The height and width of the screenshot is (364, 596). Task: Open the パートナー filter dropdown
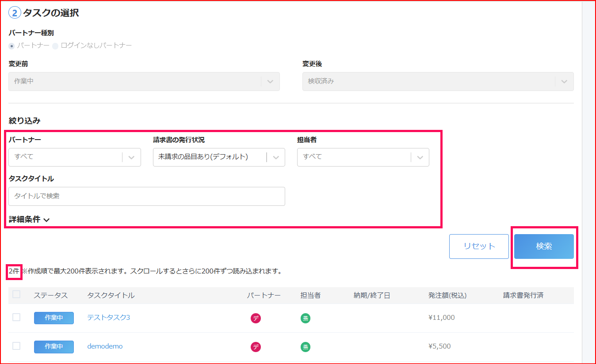[74, 157]
